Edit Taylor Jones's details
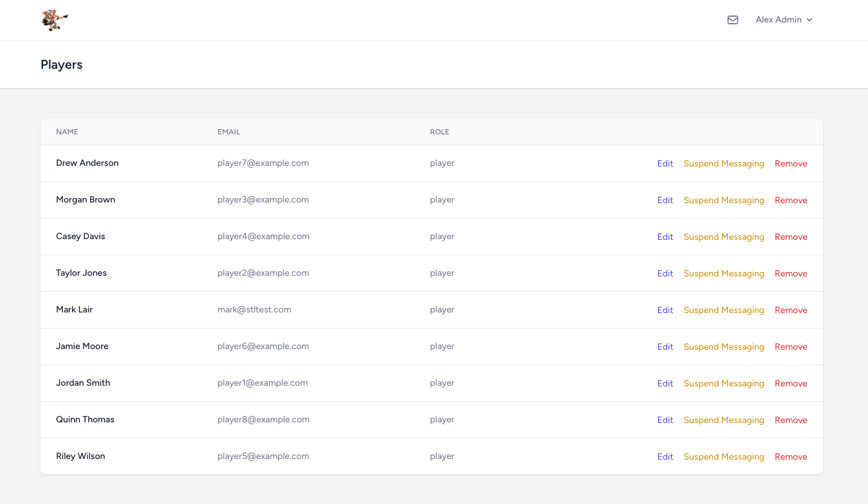Image resolution: width=868 pixels, height=504 pixels. 665,273
